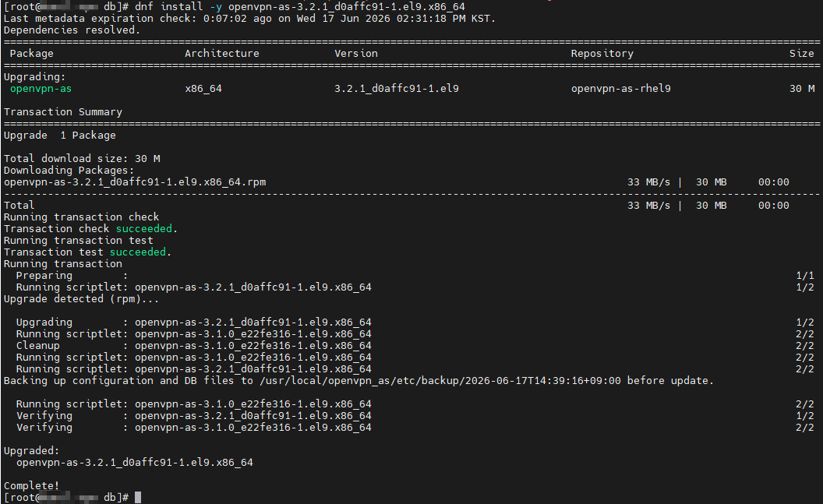The image size is (823, 504).
Task: Click the 'Running transaction' line
Action: click(x=63, y=264)
